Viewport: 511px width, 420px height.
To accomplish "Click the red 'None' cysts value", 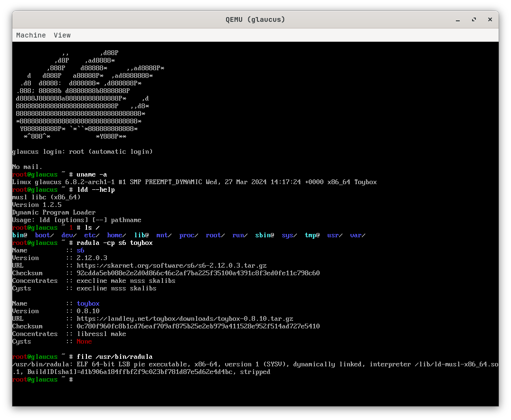I will click(x=84, y=342).
